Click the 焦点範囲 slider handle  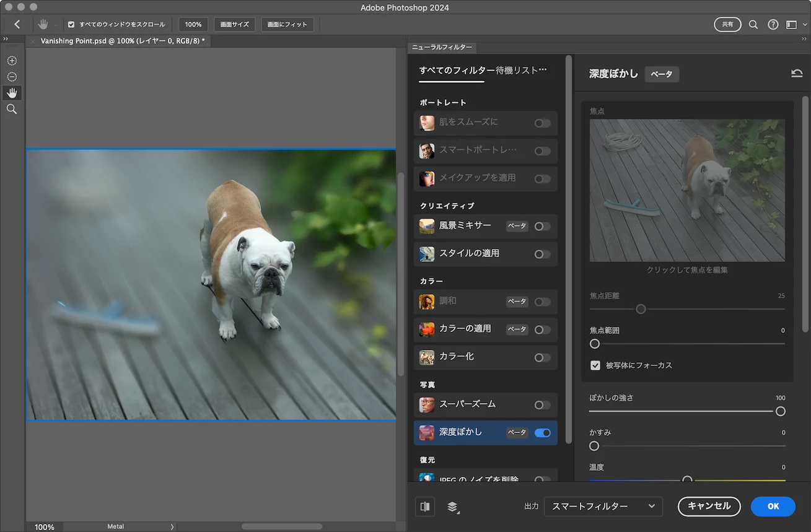595,344
